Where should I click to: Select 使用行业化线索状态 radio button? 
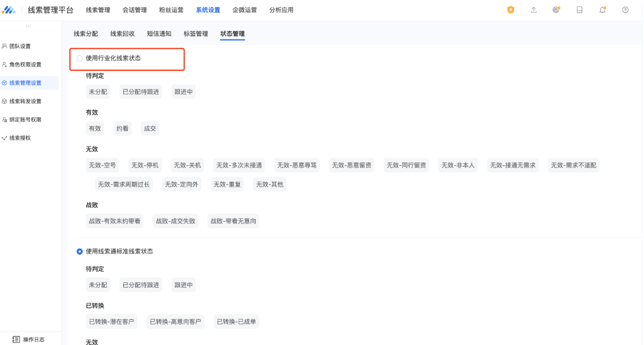click(80, 58)
